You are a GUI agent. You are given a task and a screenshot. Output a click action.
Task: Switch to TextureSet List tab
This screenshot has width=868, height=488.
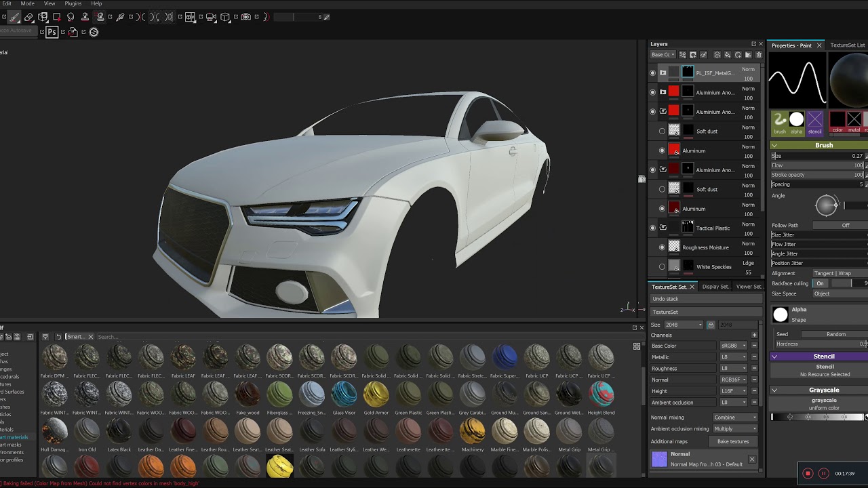coord(848,45)
